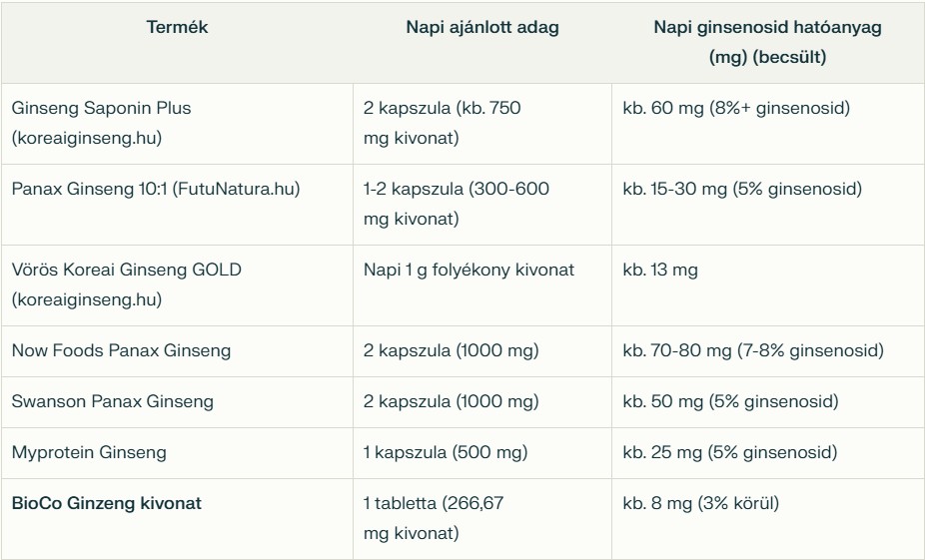Click kb. 8 mg (3% körül) value
Image resolution: width=925 pixels, height=560 pixels.
(700, 503)
